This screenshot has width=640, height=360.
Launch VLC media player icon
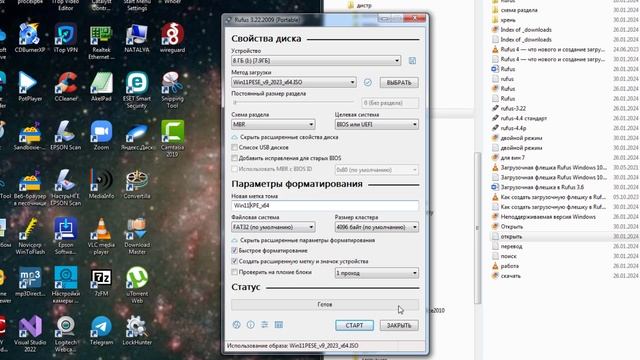pyautogui.click(x=101, y=236)
